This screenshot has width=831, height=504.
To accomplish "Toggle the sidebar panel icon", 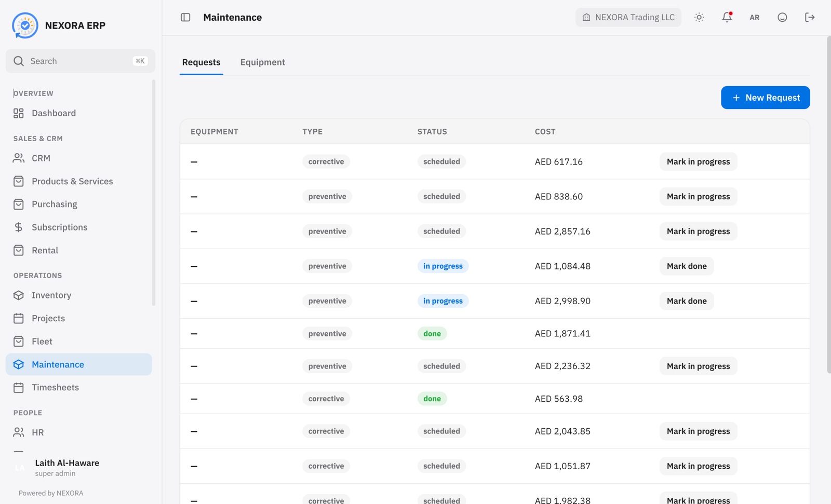I will click(x=185, y=17).
